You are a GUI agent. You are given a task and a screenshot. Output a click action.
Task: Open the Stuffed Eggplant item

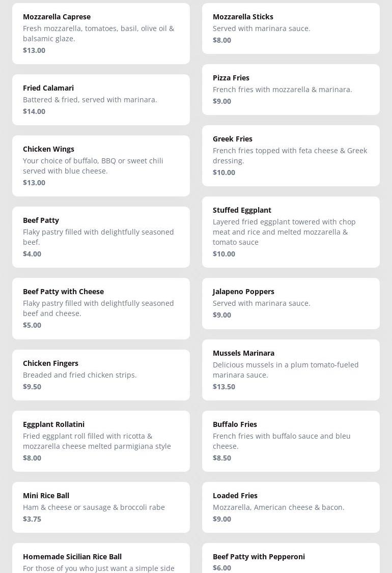tap(291, 232)
